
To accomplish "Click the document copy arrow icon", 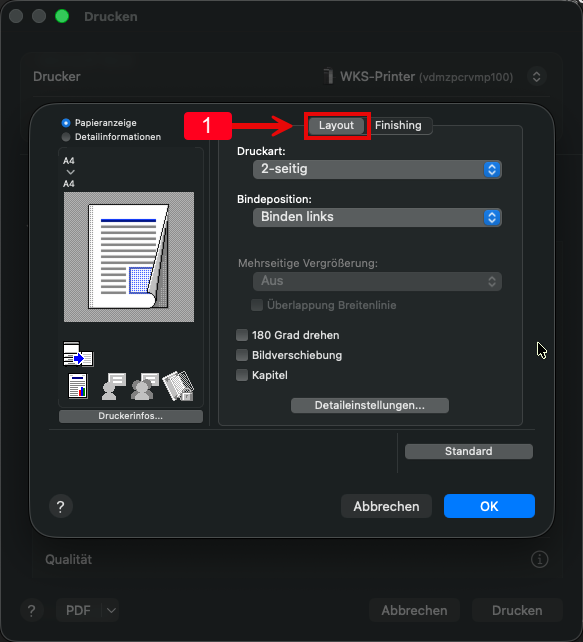I will tap(78, 354).
